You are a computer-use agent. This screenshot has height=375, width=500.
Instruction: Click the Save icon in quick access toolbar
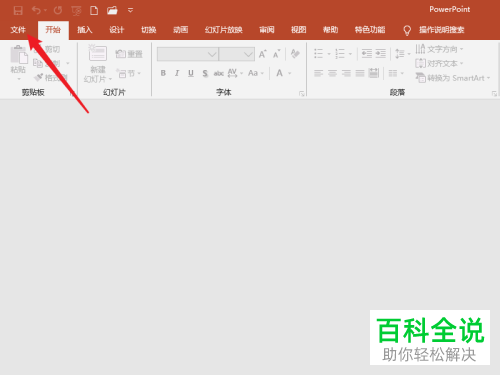[x=18, y=11]
